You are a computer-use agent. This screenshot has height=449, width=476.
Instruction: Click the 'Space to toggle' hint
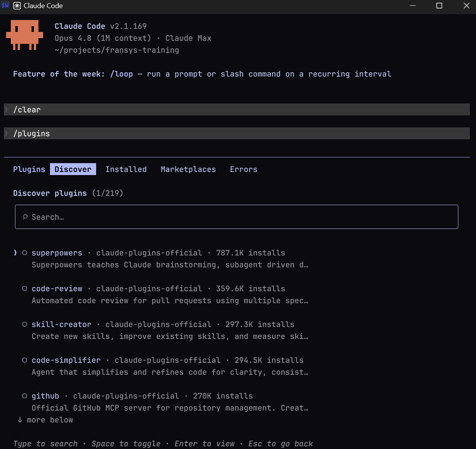[126, 444]
